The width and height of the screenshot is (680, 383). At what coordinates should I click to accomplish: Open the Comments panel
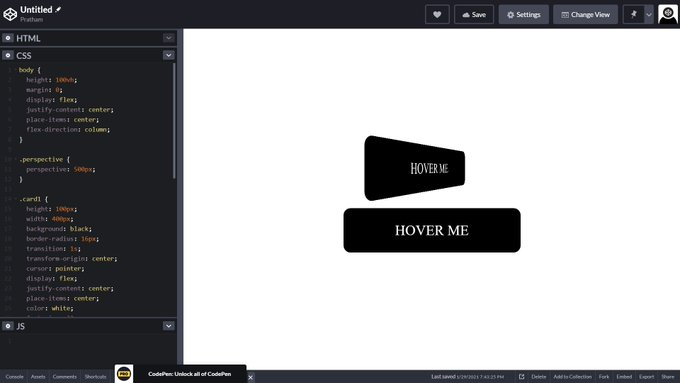pos(65,376)
